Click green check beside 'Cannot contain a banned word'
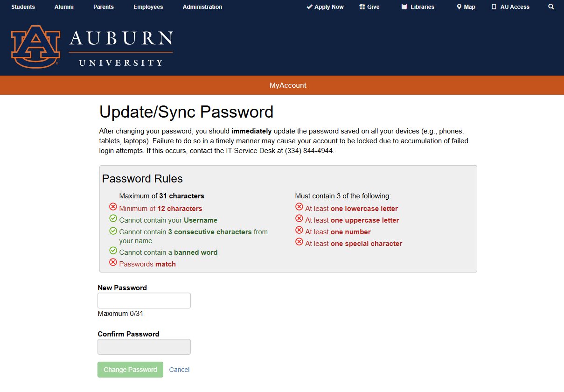Viewport: 564px width, 392px height. click(x=113, y=251)
